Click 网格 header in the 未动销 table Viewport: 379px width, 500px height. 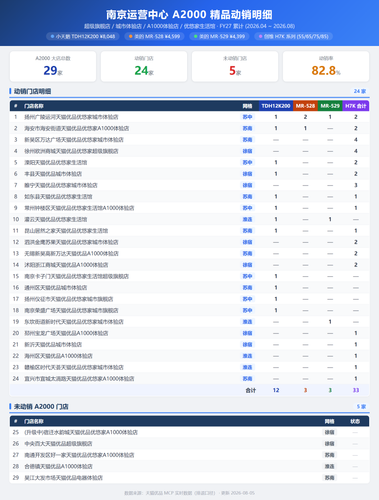(x=330, y=421)
